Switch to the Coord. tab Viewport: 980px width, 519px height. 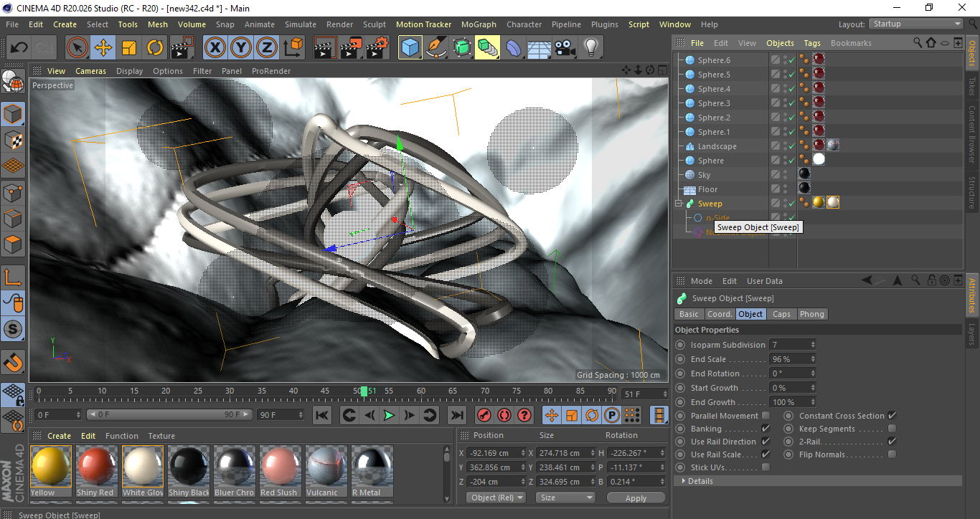(720, 314)
